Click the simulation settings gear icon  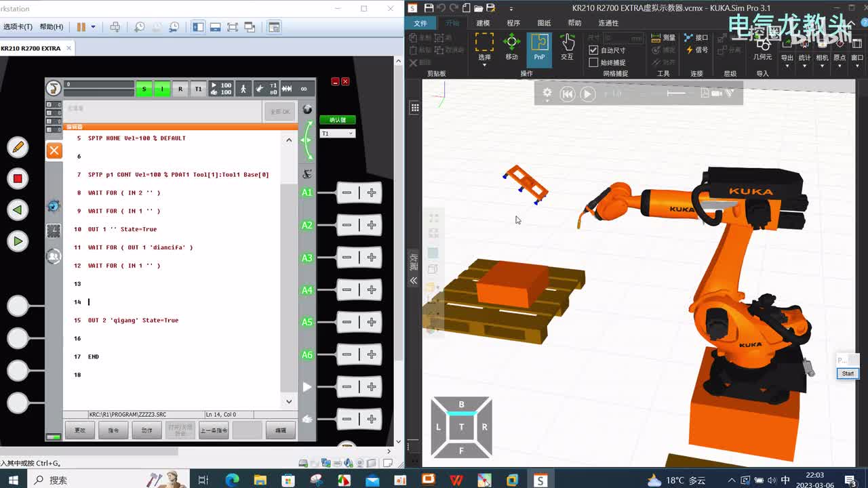tap(547, 94)
